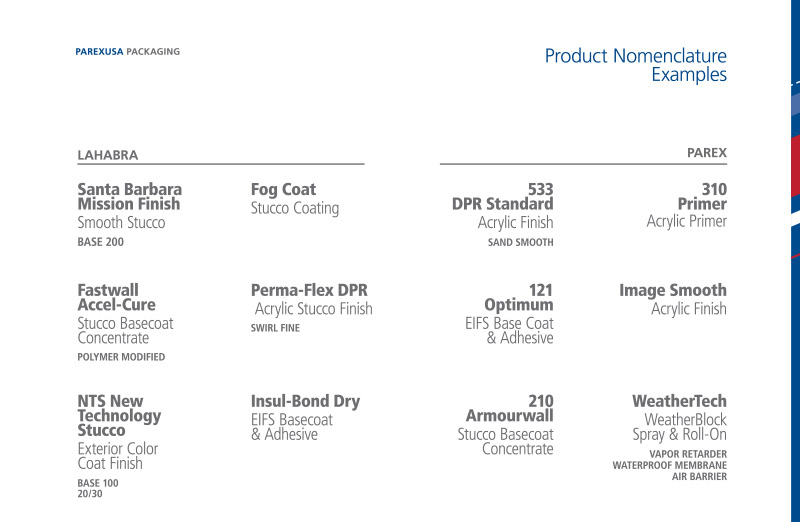
Task: Click the WATERPROOF MEMBRANE descriptor text
Action: pyautogui.click(x=669, y=465)
